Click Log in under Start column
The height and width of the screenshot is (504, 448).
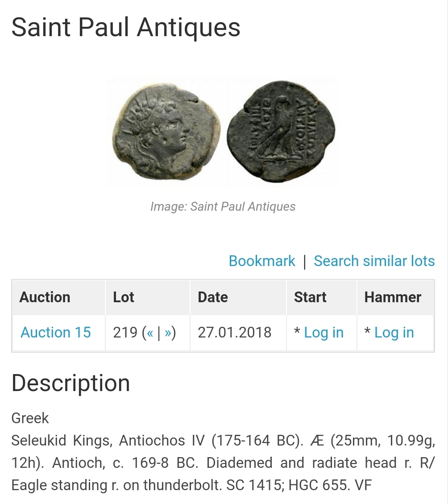[324, 333]
